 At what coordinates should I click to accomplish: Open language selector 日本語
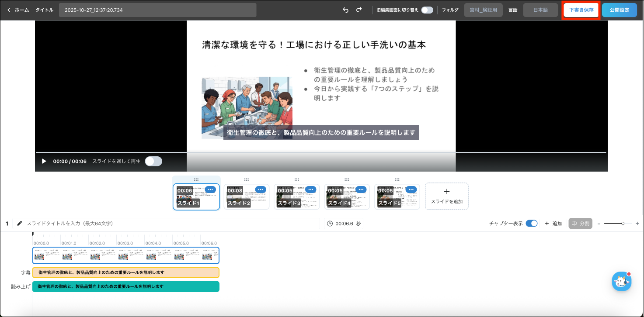click(x=540, y=10)
